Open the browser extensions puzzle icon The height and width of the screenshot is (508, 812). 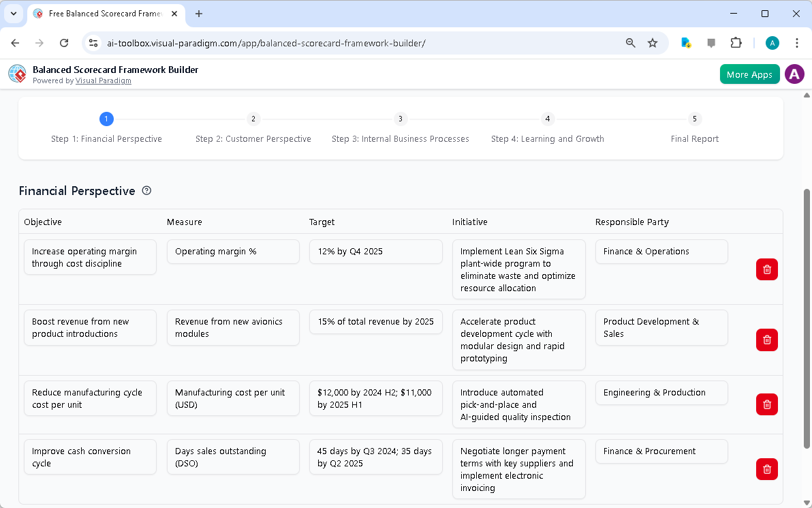pos(736,42)
